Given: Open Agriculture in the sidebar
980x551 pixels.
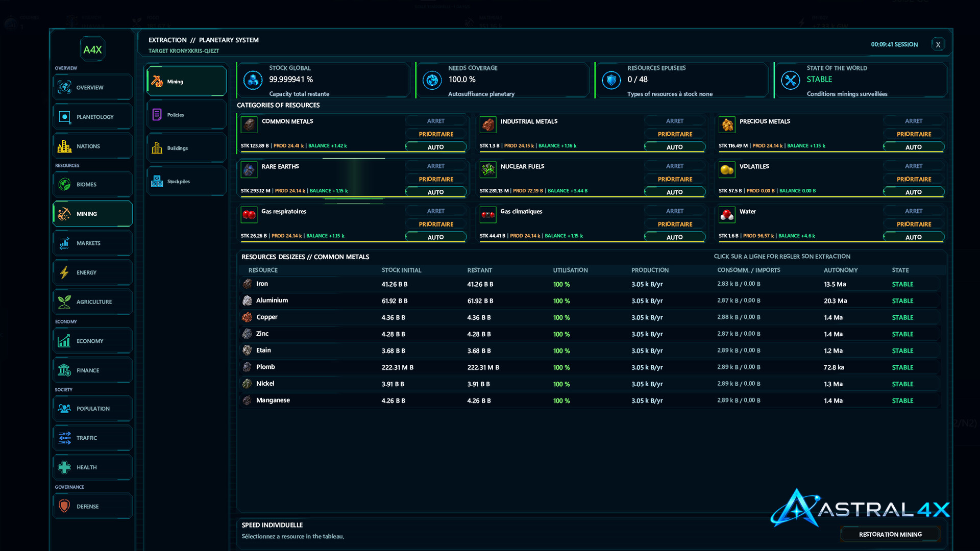Looking at the screenshot, I should [92, 302].
